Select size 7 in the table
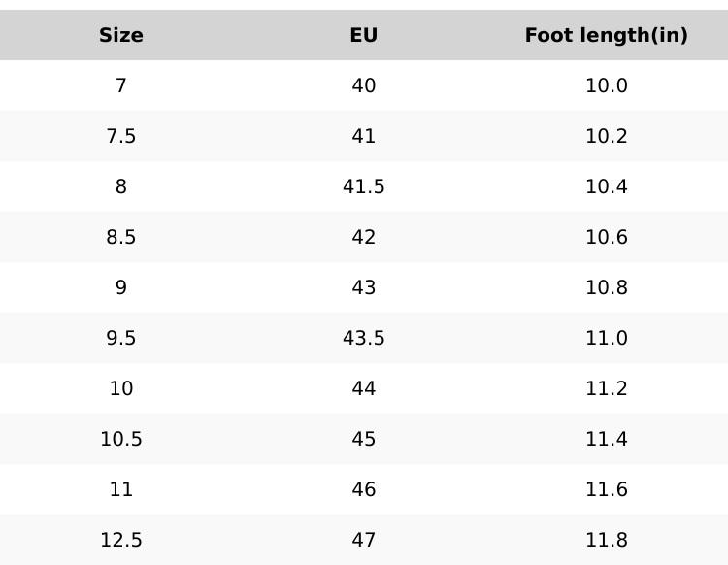The height and width of the screenshot is (565, 728). tap(121, 85)
